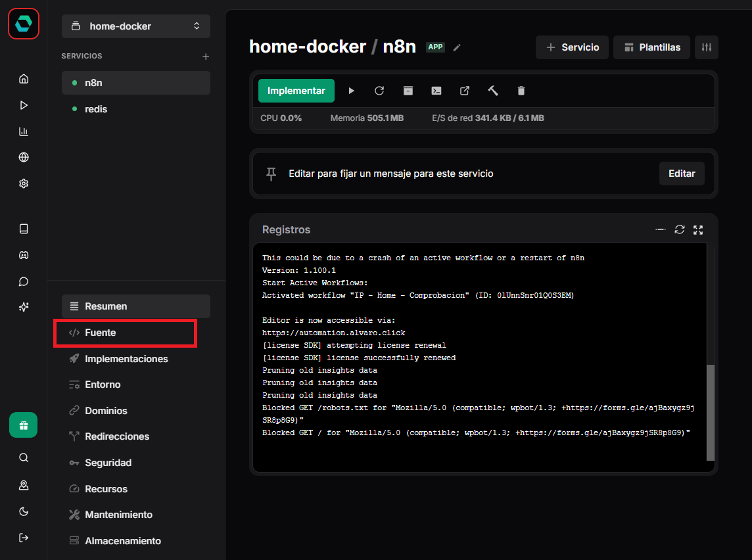
Task: Click the E/S de red stat
Action: point(488,118)
